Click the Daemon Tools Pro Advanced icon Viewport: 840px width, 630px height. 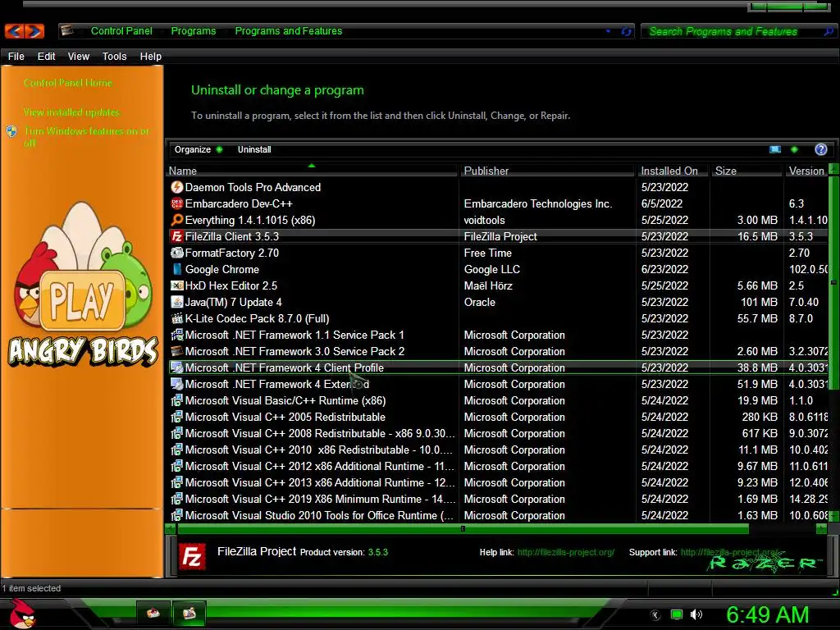177,187
